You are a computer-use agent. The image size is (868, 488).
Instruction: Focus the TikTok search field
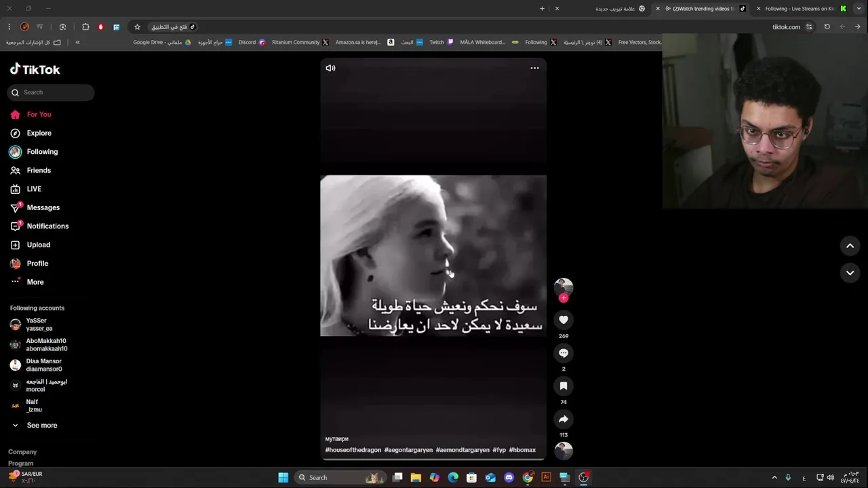[x=51, y=92]
